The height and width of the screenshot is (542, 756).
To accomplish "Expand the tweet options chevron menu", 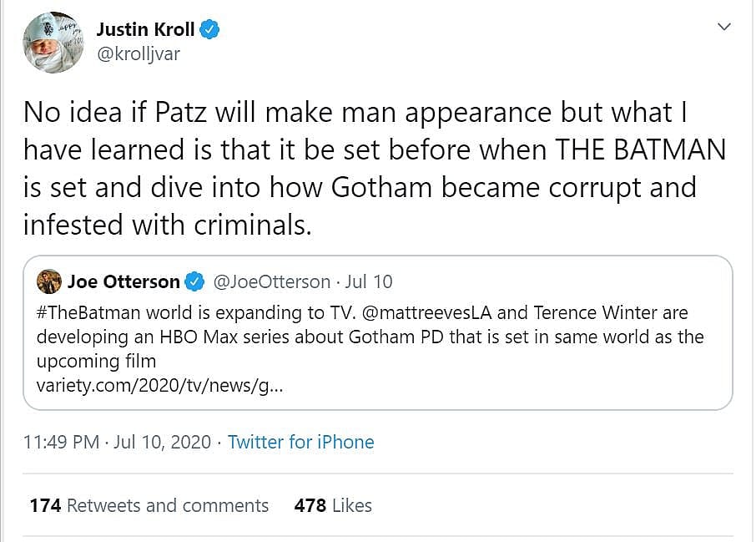I will click(723, 28).
